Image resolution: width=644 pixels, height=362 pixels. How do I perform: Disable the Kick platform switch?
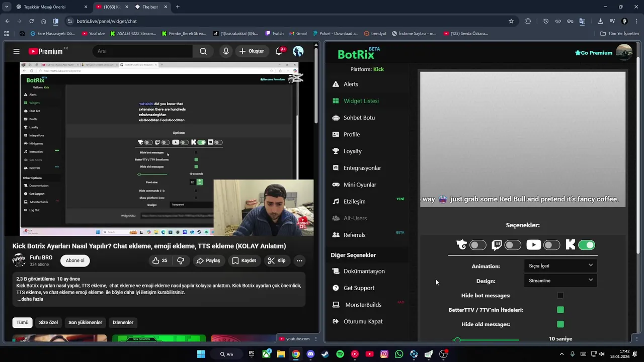587,245
